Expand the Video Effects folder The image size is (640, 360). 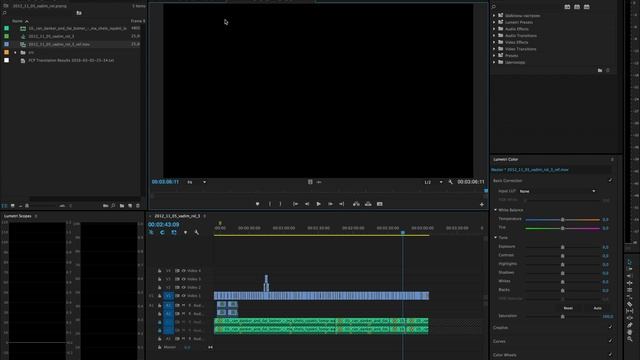(x=494, y=42)
